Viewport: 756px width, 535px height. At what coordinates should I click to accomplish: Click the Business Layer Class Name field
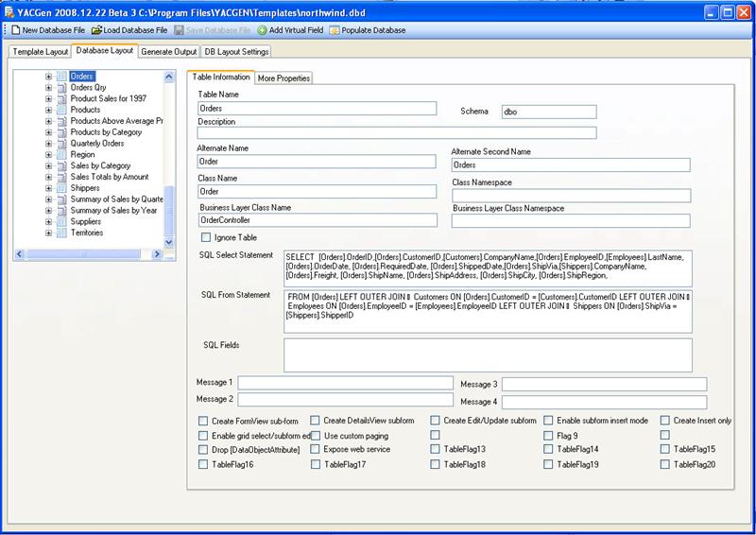(x=318, y=220)
